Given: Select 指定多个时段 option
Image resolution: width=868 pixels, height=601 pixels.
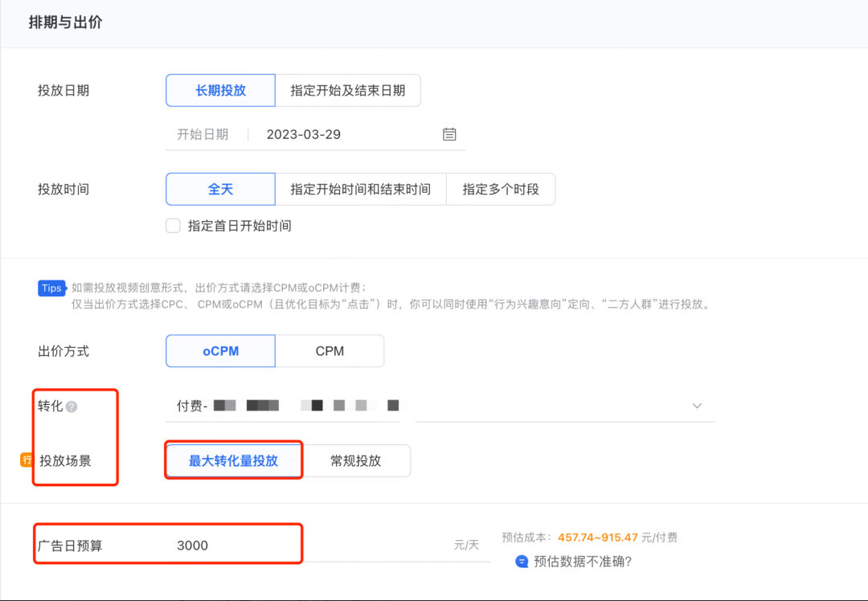Looking at the screenshot, I should [x=501, y=190].
